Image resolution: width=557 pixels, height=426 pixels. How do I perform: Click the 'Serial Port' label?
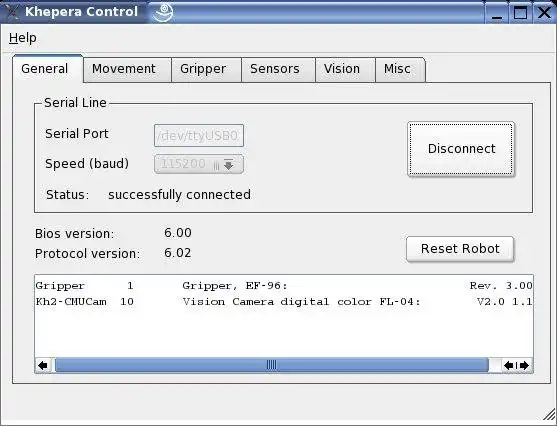coord(77,134)
